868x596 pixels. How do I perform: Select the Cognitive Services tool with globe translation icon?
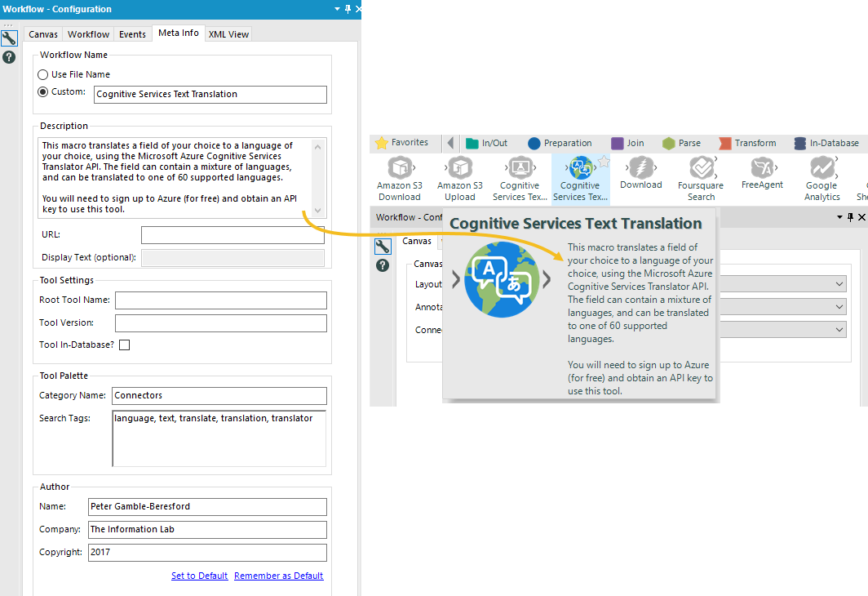pyautogui.click(x=580, y=179)
